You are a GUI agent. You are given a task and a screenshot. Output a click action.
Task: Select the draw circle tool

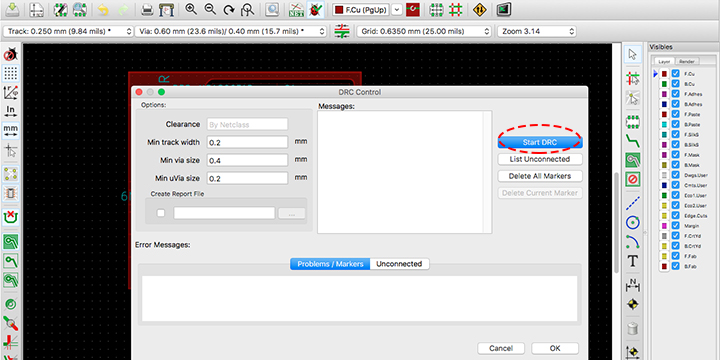click(633, 223)
